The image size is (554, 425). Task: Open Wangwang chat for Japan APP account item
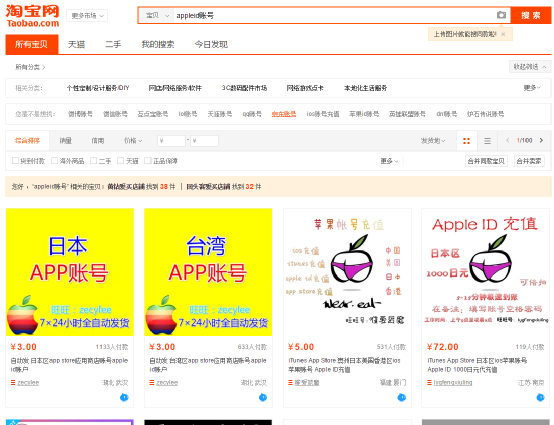(x=124, y=397)
